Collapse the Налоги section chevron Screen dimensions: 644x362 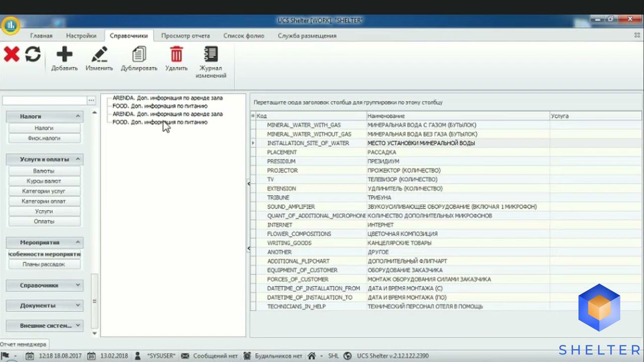(x=77, y=116)
